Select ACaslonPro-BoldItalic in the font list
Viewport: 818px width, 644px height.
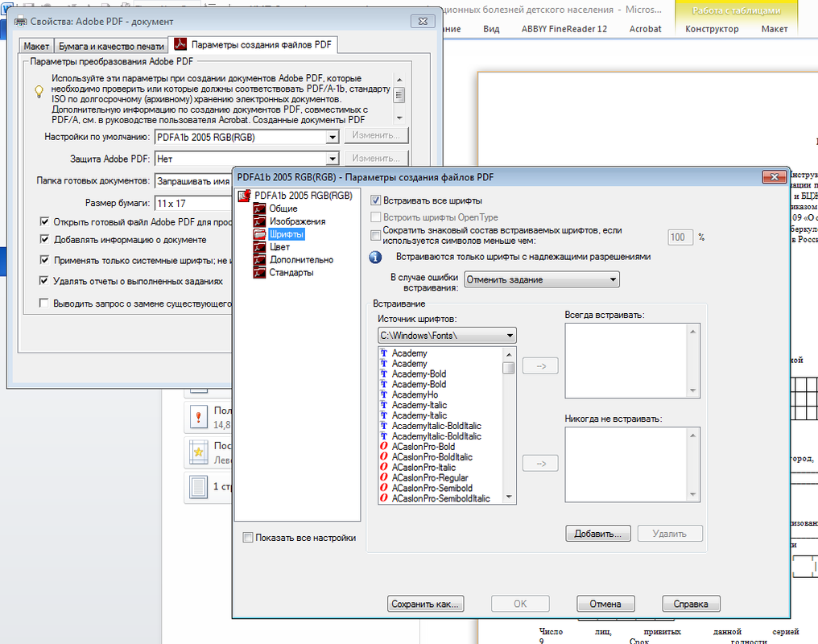tap(432, 456)
